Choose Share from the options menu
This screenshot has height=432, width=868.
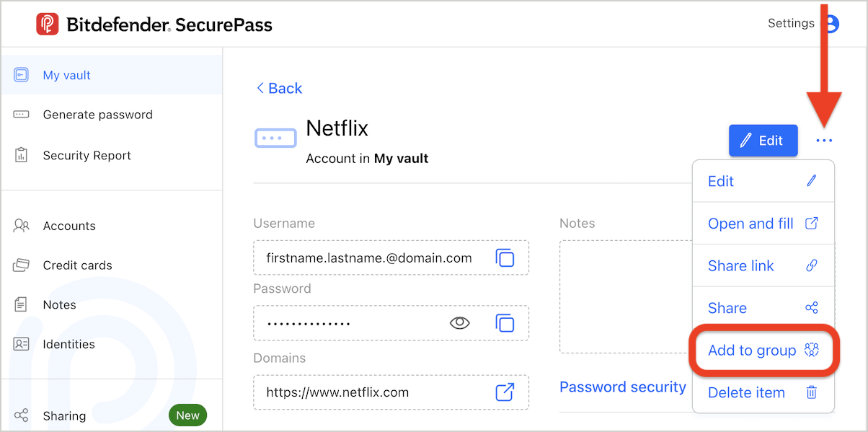[x=763, y=308]
